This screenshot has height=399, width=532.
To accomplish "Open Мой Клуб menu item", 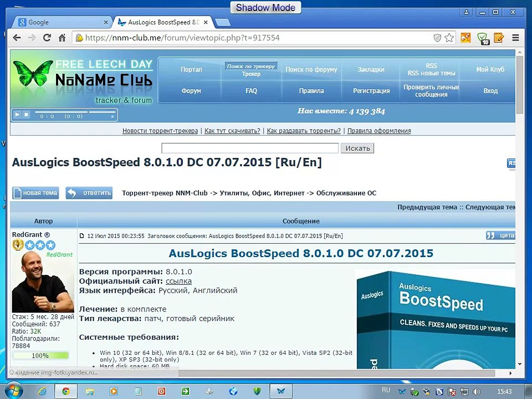I will [490, 70].
